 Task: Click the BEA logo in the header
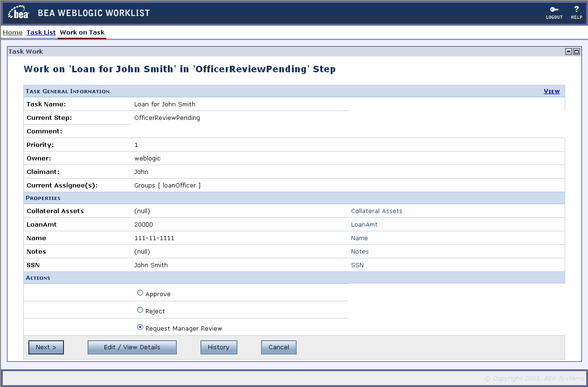pos(19,13)
